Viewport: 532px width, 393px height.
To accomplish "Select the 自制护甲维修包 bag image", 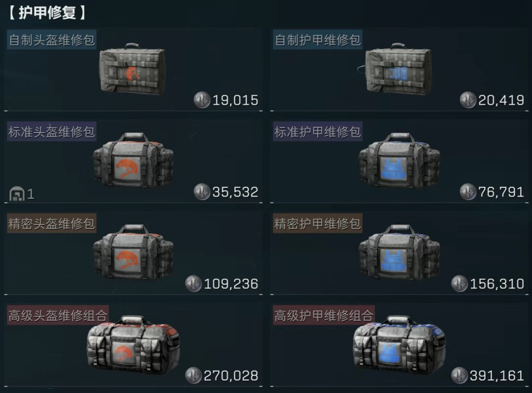I will pos(396,69).
